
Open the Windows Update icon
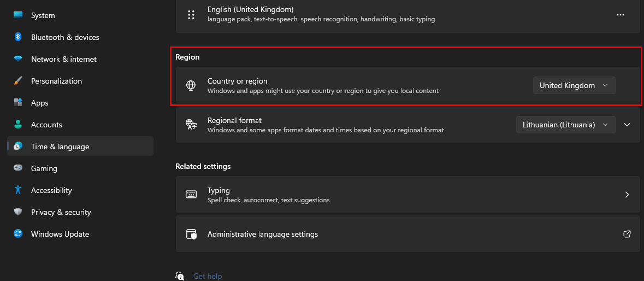point(18,234)
